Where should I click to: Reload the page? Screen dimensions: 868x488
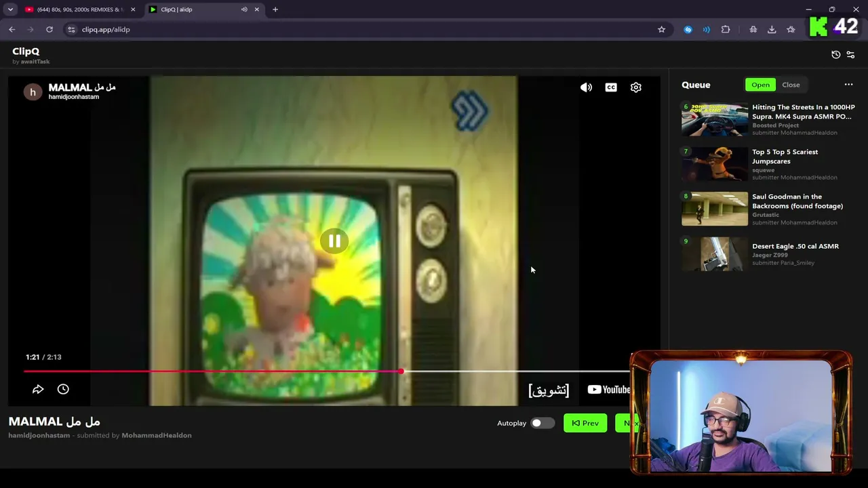50,29
